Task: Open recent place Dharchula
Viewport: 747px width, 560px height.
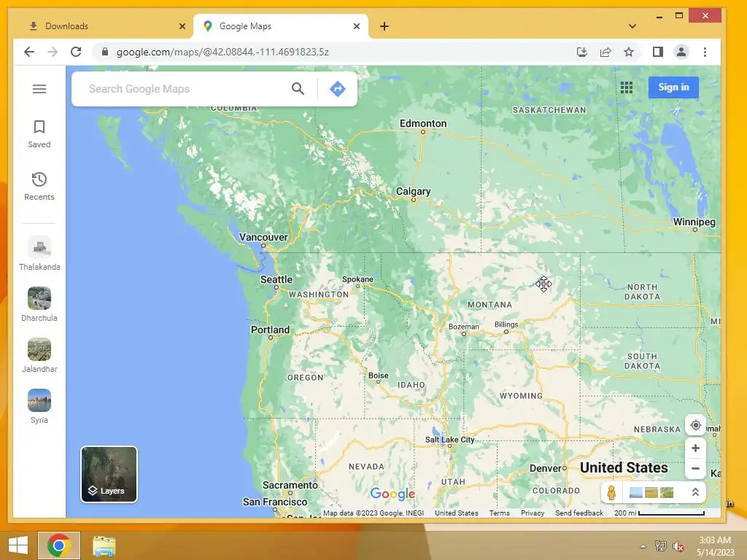Action: point(39,304)
